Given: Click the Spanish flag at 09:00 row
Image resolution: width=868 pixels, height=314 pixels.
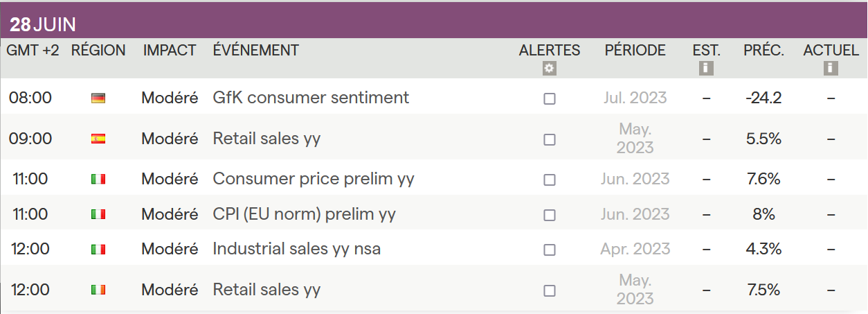Looking at the screenshot, I should pyautogui.click(x=98, y=139).
